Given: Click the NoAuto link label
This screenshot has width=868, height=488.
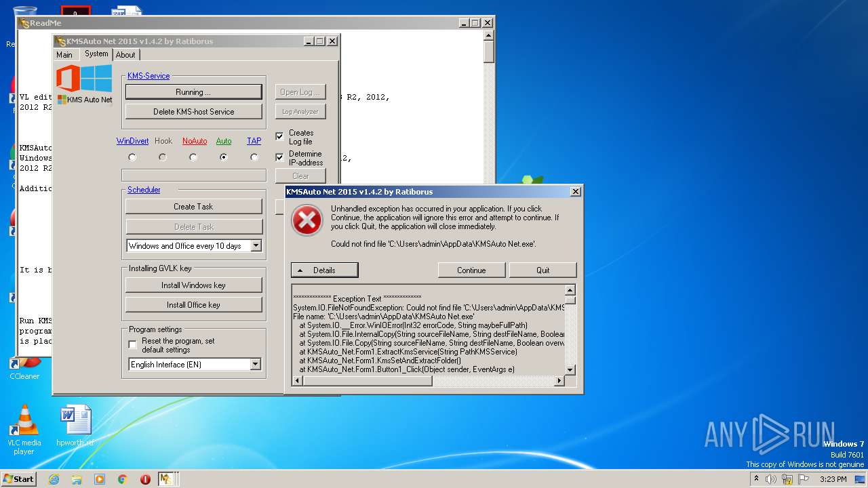Looking at the screenshot, I should point(195,141).
